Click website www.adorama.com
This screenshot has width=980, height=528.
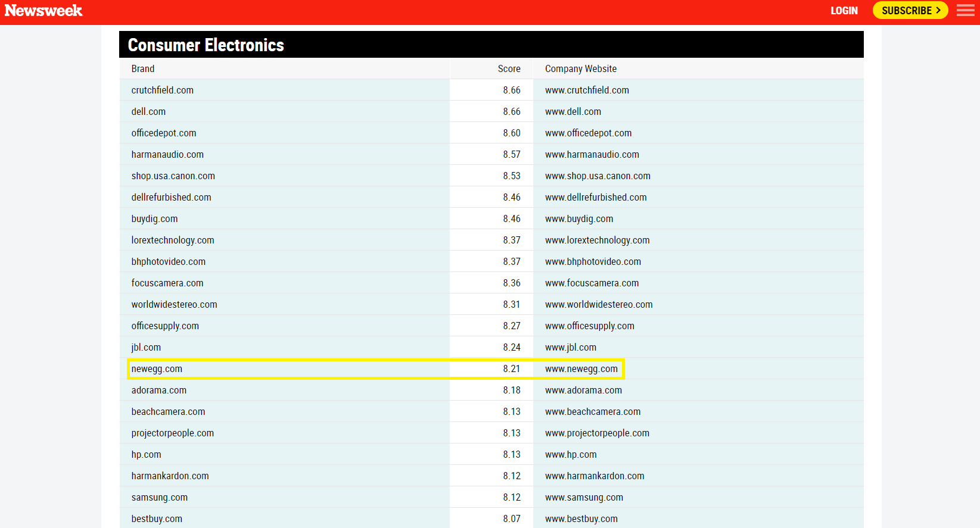583,390
